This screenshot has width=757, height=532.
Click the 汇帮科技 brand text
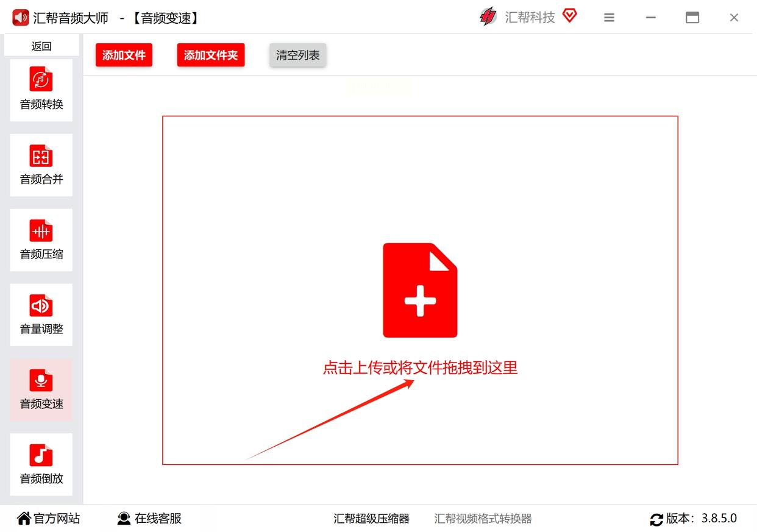pyautogui.click(x=530, y=18)
